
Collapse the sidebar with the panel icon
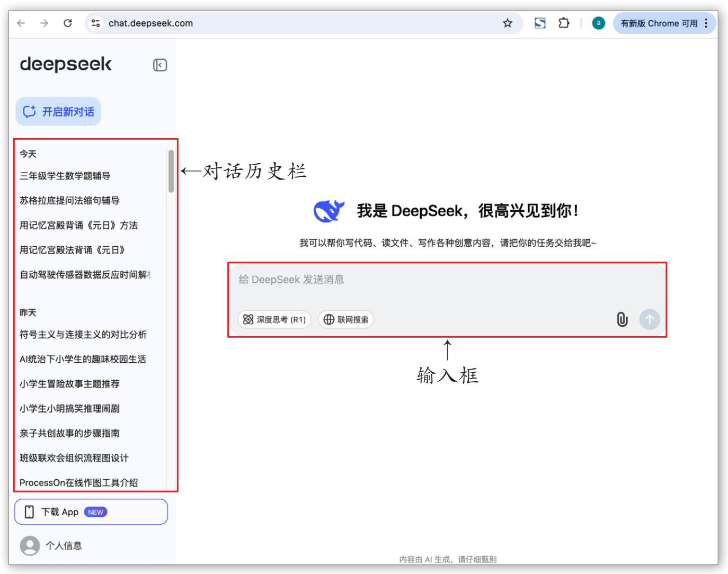pyautogui.click(x=160, y=65)
